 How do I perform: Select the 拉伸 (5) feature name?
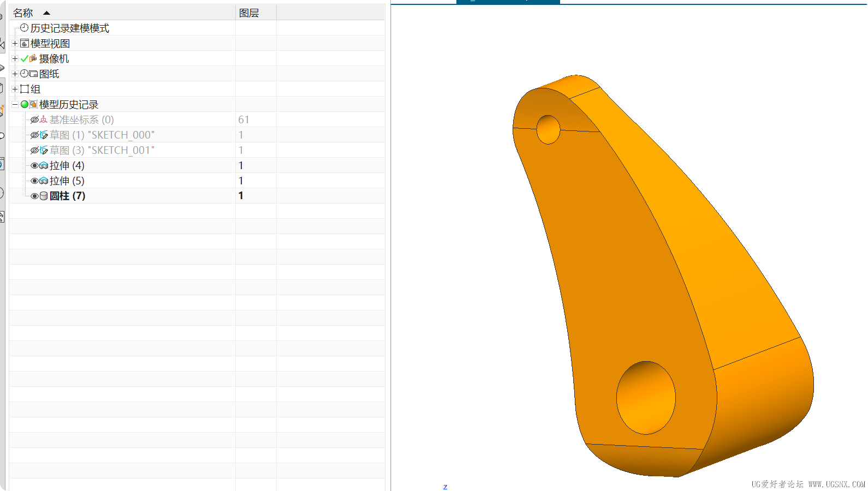[x=67, y=181]
